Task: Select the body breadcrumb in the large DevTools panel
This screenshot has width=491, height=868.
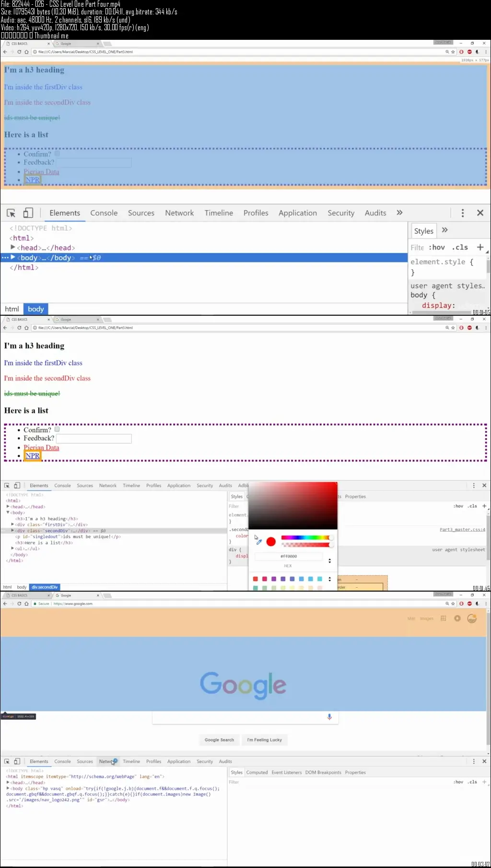Action: point(36,309)
